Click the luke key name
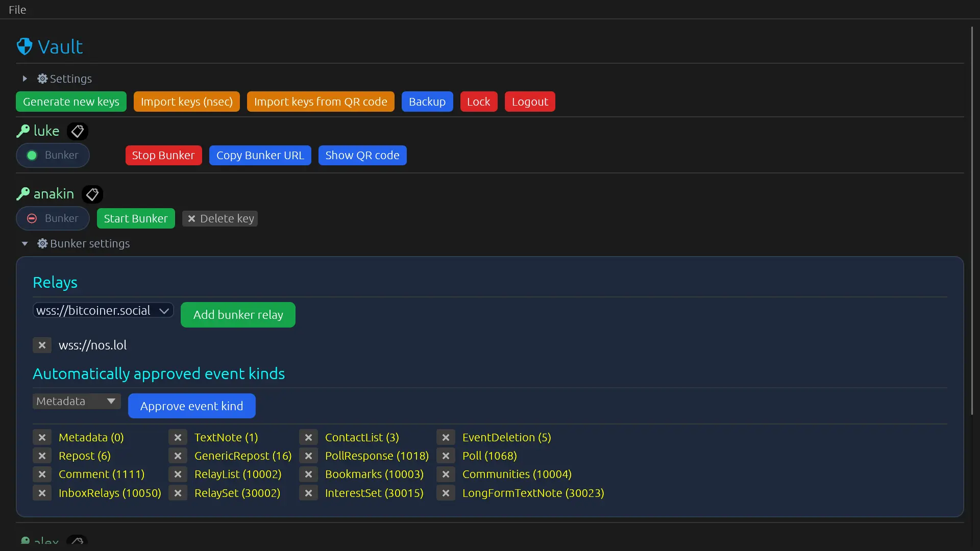980x551 pixels. [x=46, y=131]
